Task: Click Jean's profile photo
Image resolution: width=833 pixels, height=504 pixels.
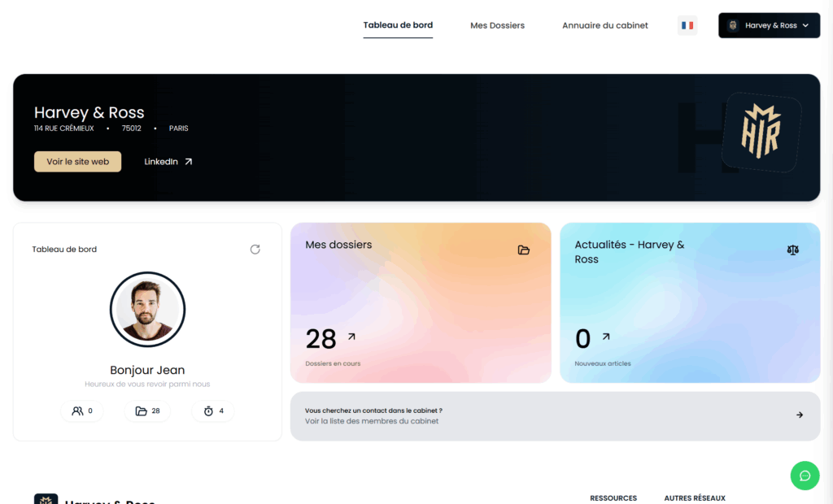Action: click(x=148, y=310)
